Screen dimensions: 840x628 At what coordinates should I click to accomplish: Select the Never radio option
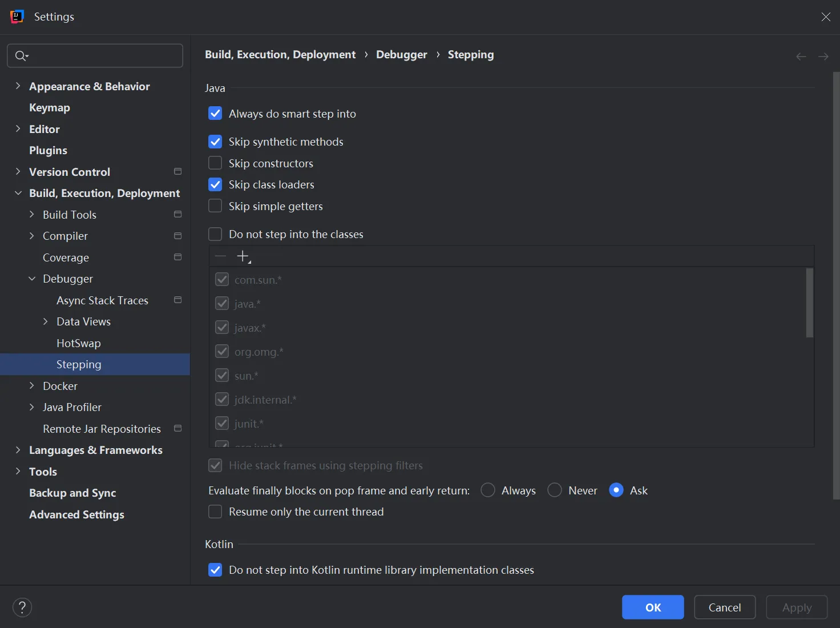[x=555, y=490]
